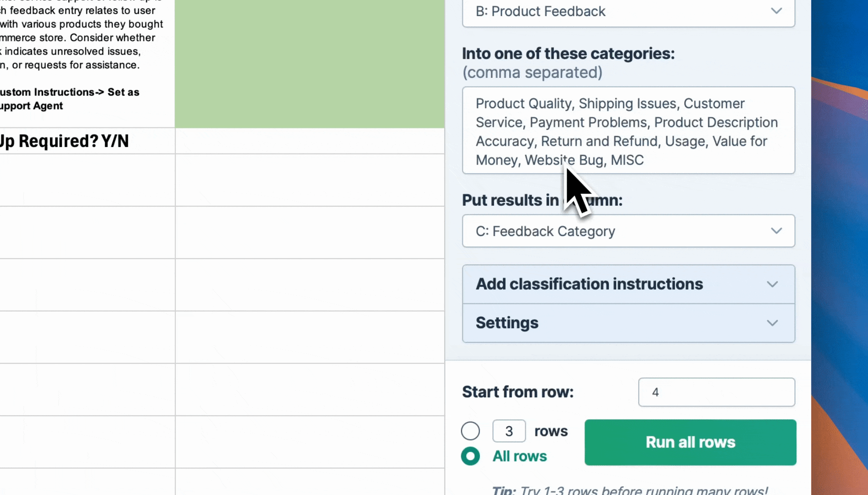The image size is (868, 495).
Task: Click the chevron on the Settings row
Action: pyautogui.click(x=772, y=323)
